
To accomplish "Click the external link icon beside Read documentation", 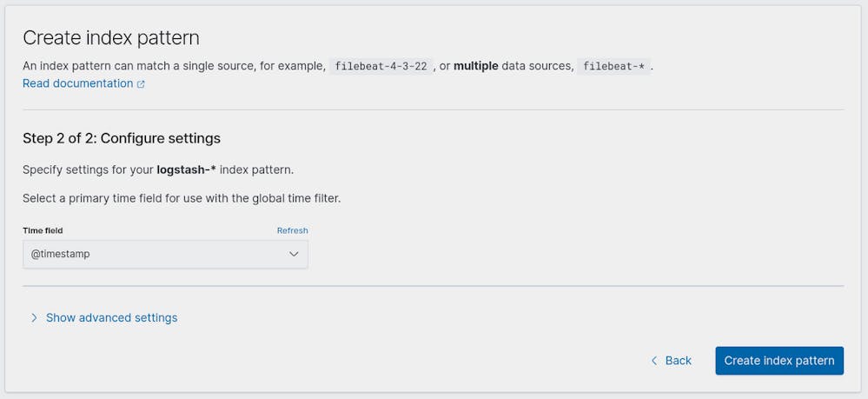I will pos(141,84).
